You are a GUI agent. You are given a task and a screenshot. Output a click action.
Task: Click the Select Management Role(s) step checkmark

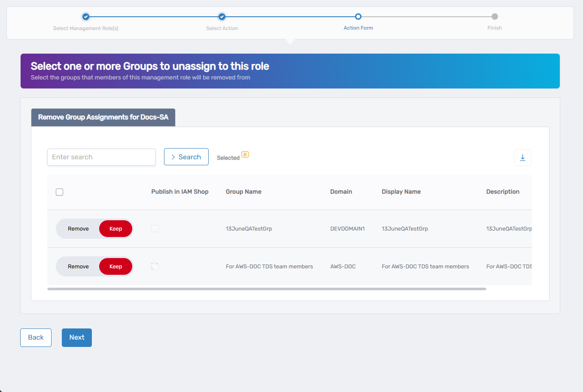(x=86, y=17)
